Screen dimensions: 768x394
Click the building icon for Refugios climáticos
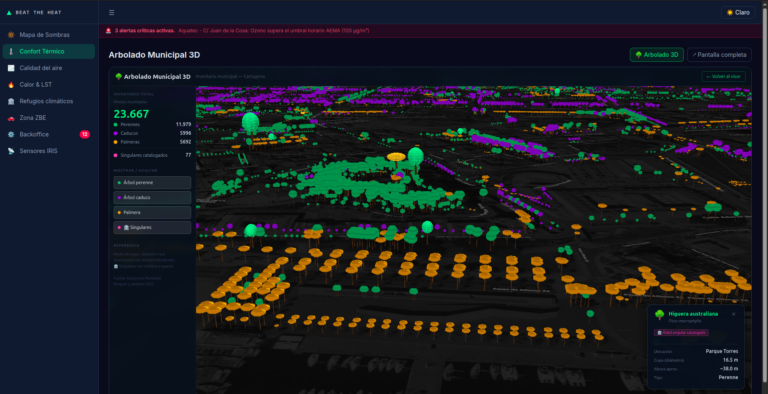click(11, 101)
